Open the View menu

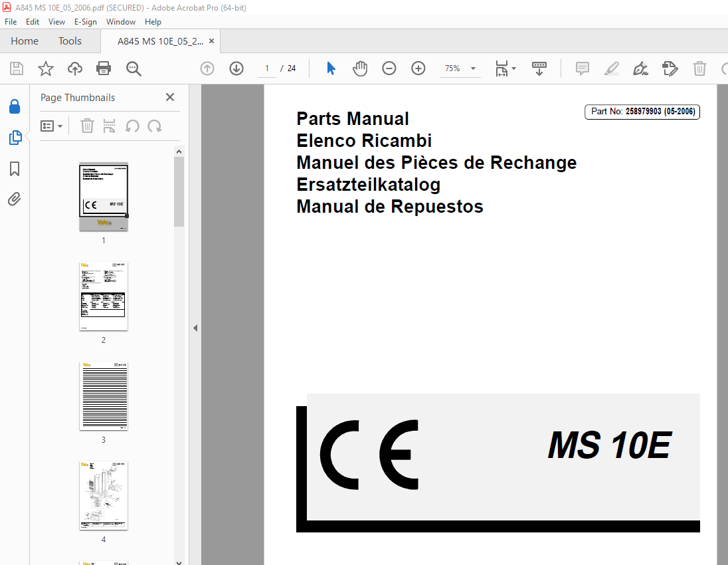[x=56, y=22]
